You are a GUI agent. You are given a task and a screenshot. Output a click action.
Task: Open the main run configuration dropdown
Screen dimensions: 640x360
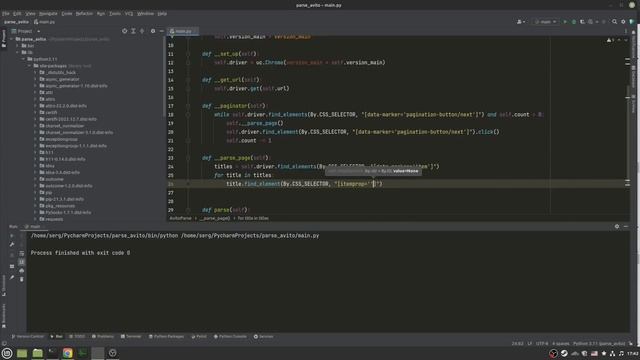coord(546,22)
